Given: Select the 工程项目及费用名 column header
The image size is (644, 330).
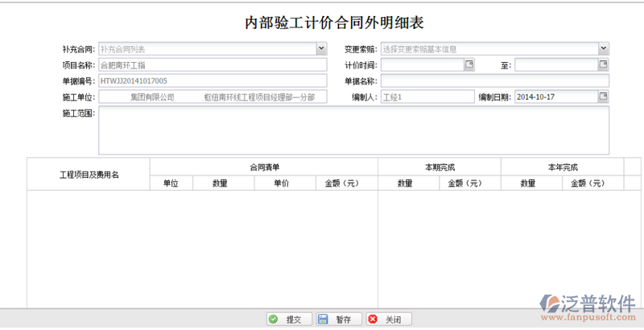Looking at the screenshot, I should click(89, 175).
